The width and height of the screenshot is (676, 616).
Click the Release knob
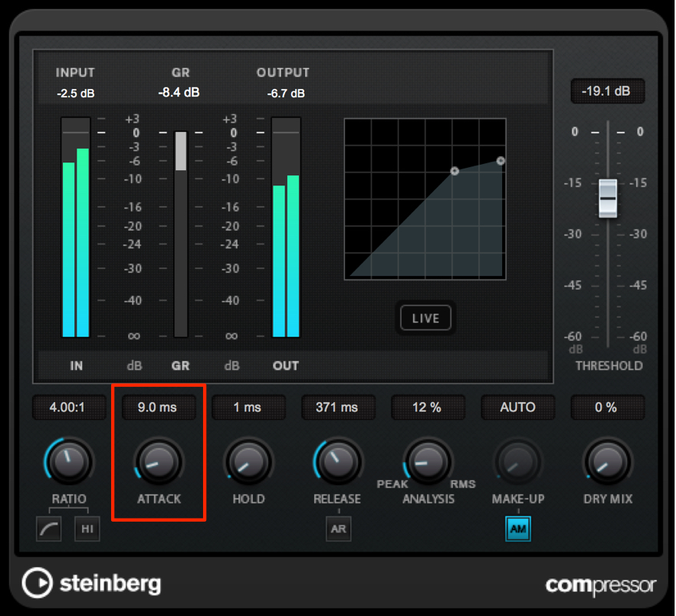339,462
